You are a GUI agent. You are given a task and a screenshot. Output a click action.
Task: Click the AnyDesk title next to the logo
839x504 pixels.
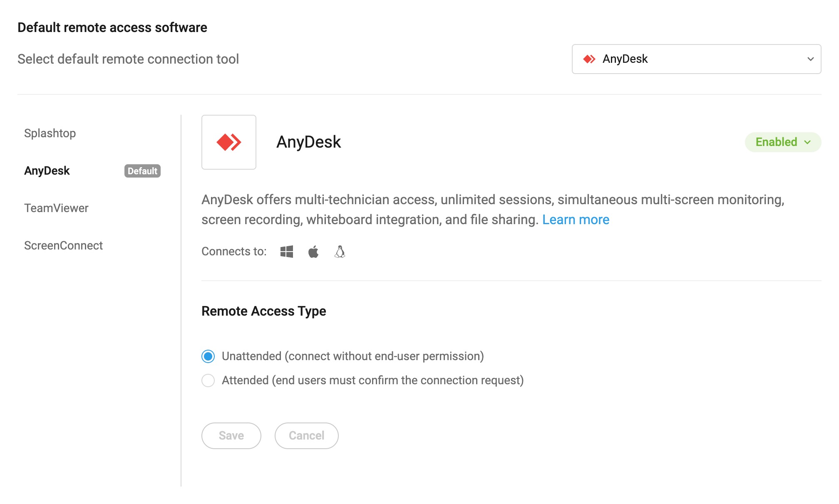point(308,142)
